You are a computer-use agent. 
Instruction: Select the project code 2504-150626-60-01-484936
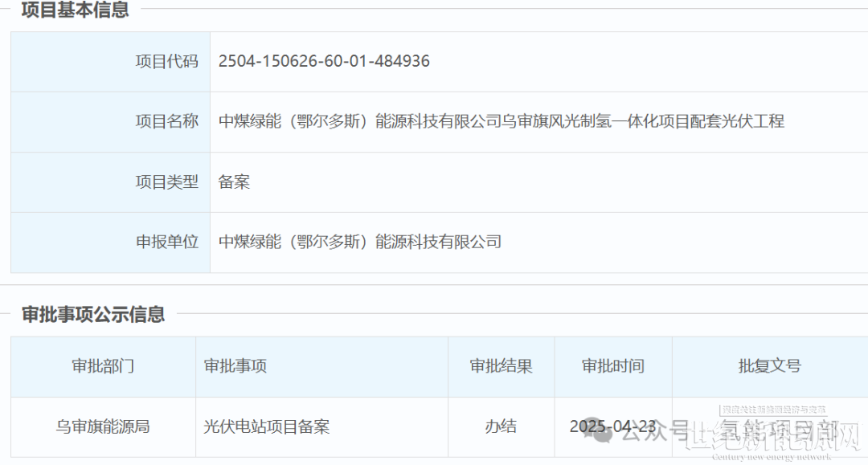click(324, 61)
